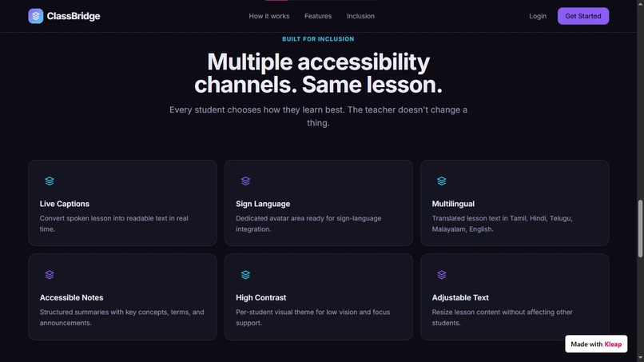Click the Accessible Notes heading
644x362 pixels.
click(x=71, y=297)
